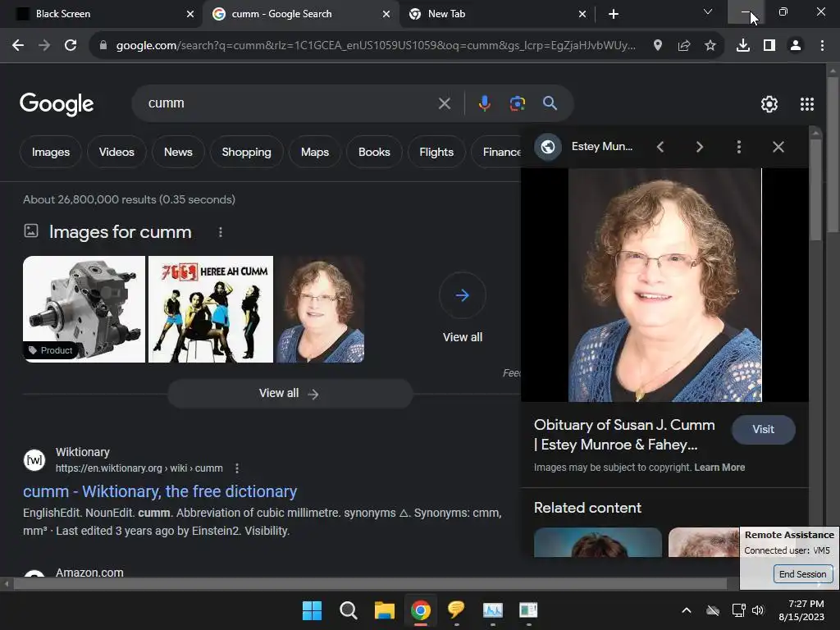Open the tab search dropdown chevron
The image size is (840, 630).
pos(708,11)
